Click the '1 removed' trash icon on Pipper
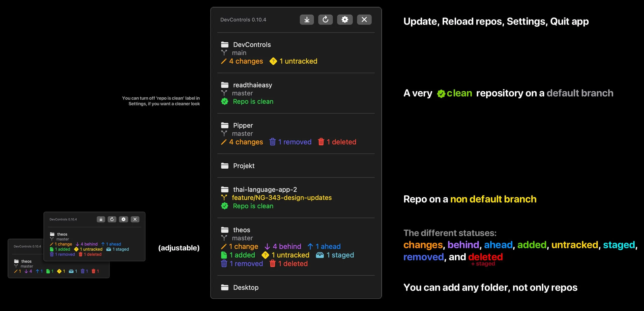 pyautogui.click(x=273, y=142)
